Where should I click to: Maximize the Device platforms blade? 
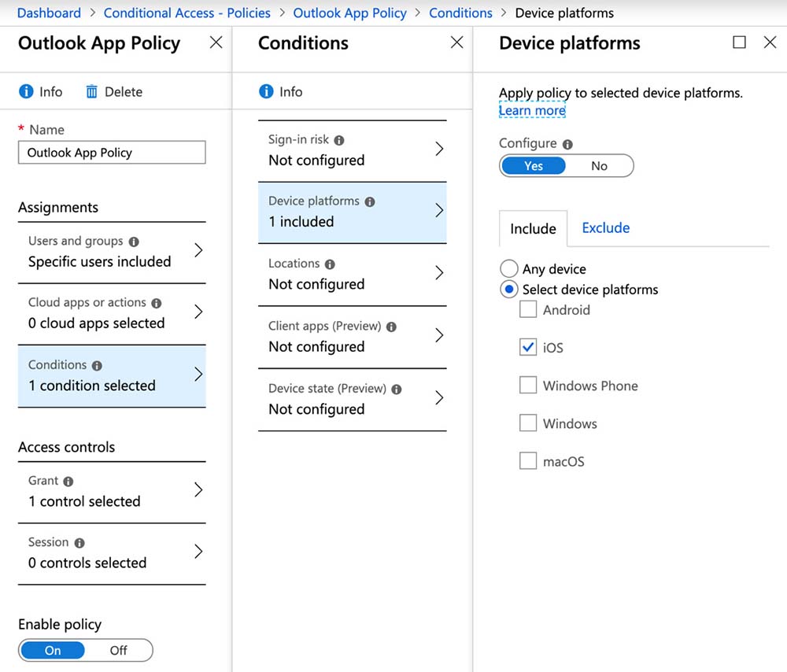coord(739,42)
